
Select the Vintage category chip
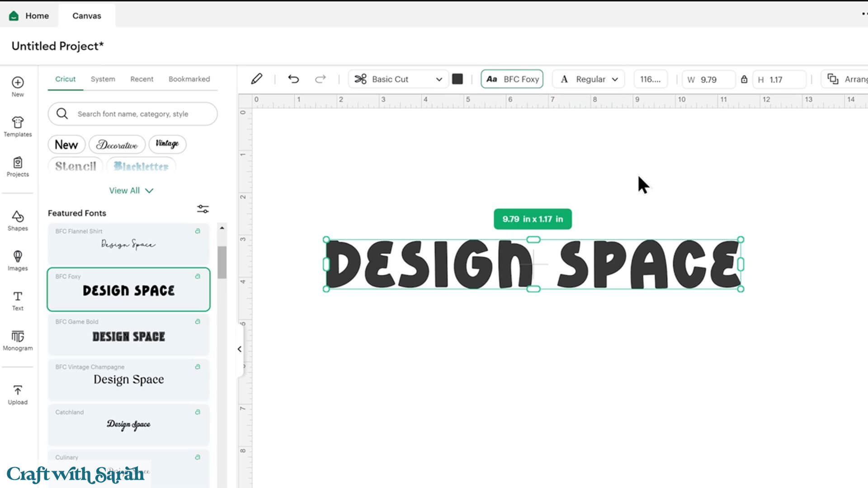point(167,144)
